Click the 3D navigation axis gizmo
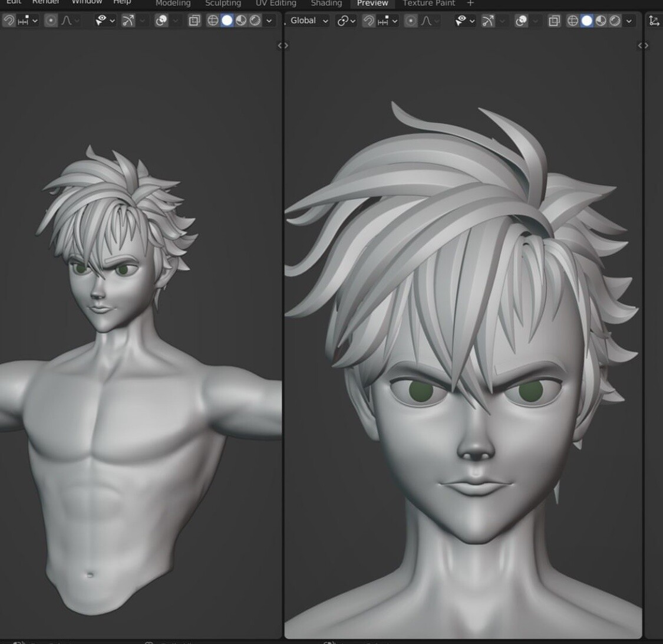 pos(653,21)
